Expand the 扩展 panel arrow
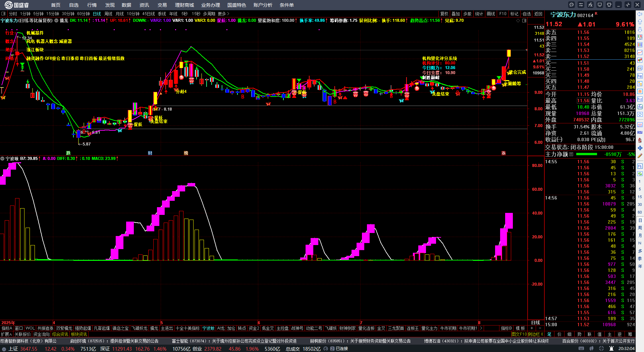This screenshot has height=352, width=644. tap(6, 334)
